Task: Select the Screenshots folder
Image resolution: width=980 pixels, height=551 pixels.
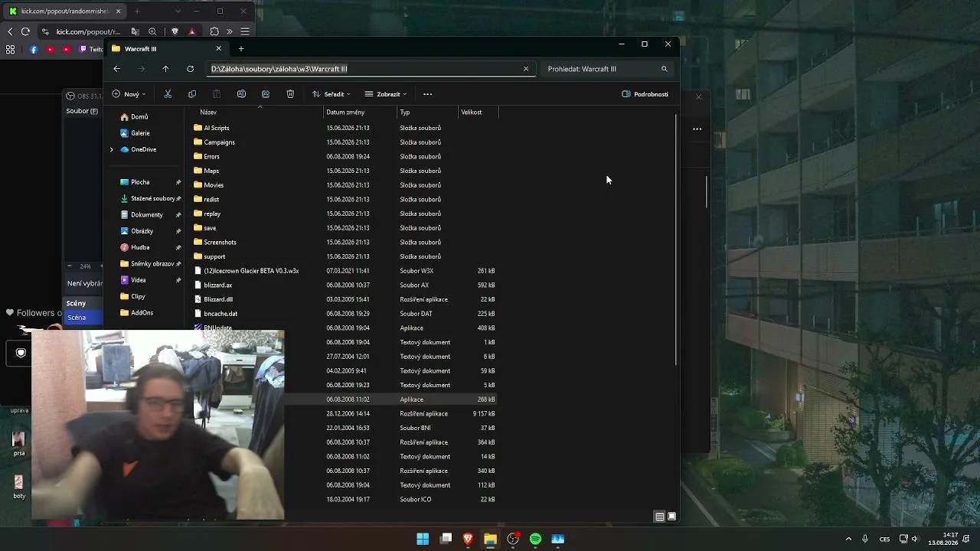Action: [x=214, y=242]
